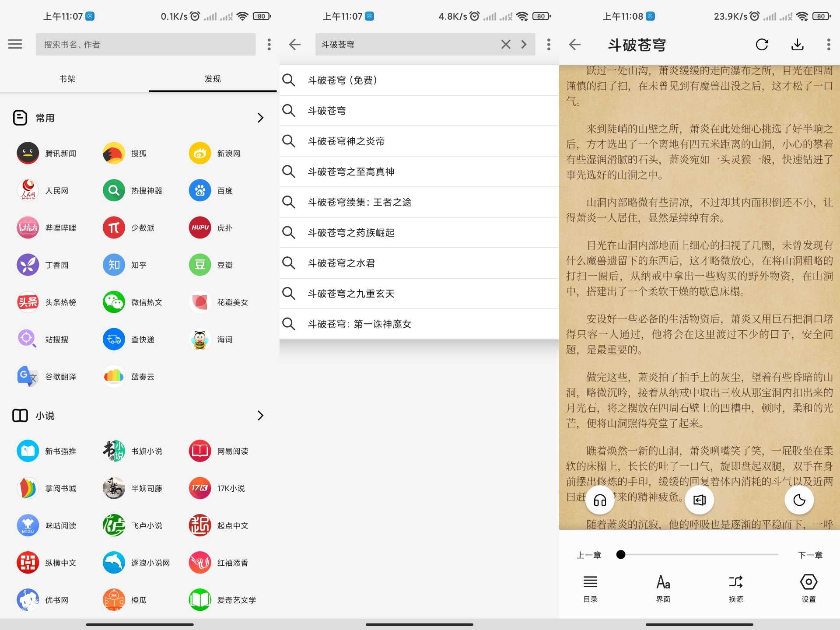Open the 少数派 icon

click(x=114, y=228)
